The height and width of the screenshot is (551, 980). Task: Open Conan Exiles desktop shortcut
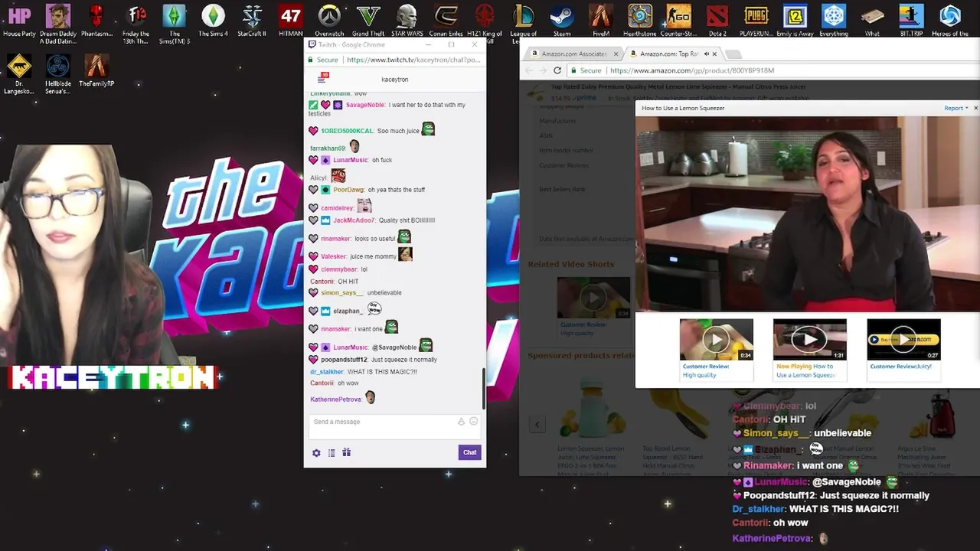446,21
